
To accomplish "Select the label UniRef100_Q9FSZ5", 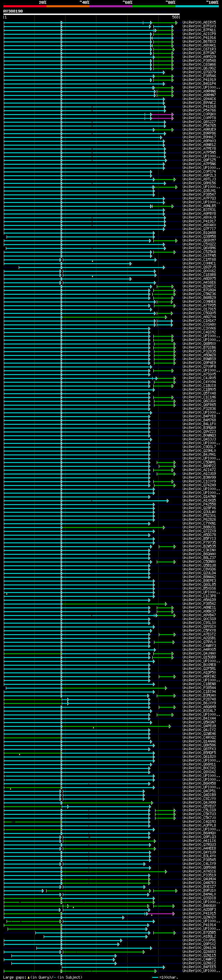I will 199,160.
